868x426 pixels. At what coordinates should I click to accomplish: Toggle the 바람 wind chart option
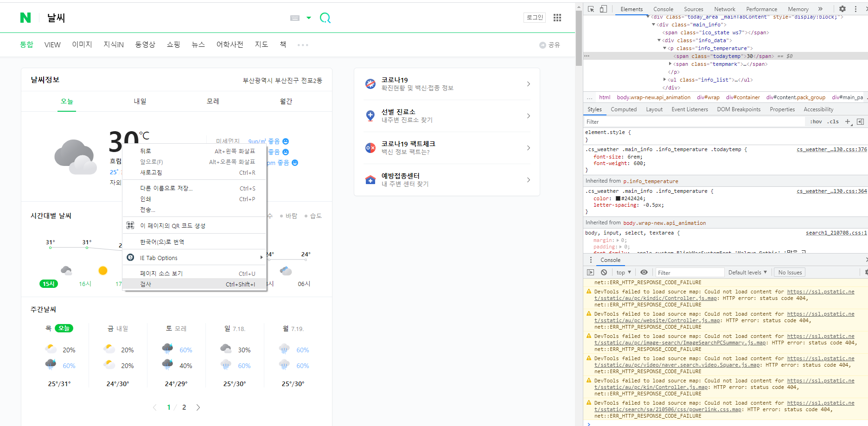[x=288, y=216]
